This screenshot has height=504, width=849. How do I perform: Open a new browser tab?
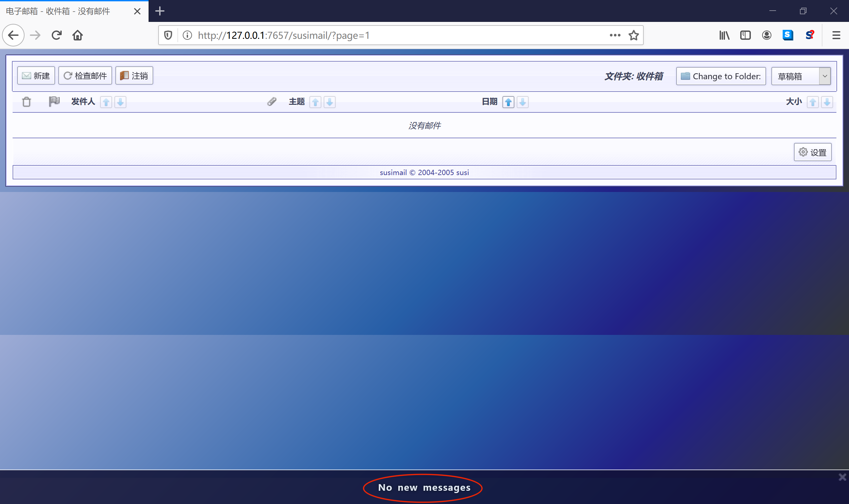(x=160, y=11)
